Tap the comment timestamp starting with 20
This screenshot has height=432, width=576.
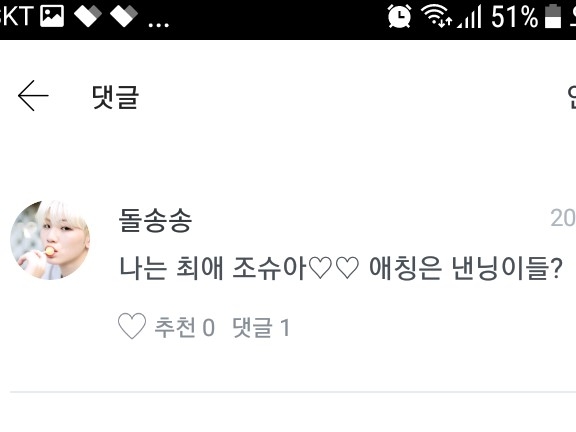click(563, 218)
